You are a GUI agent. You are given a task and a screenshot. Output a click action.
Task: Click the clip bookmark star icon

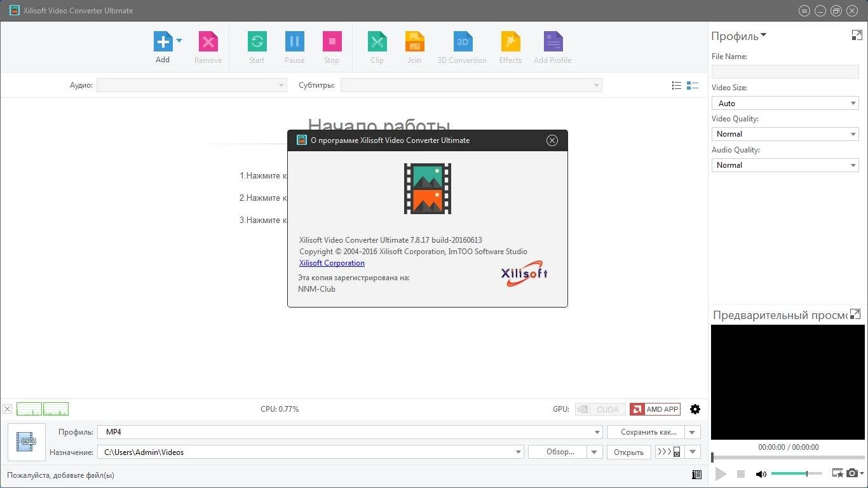tap(837, 473)
